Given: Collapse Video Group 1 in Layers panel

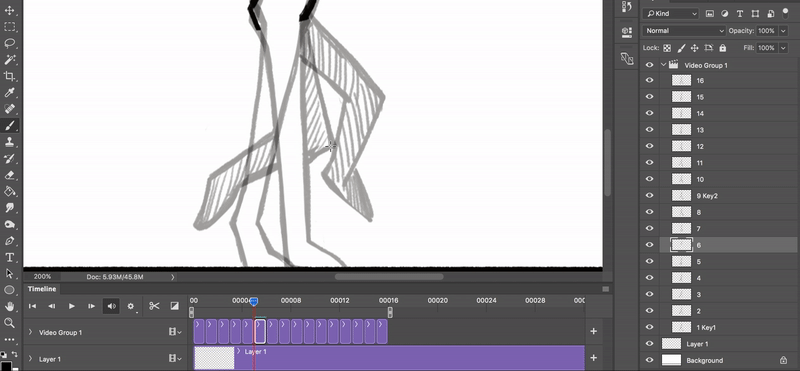Looking at the screenshot, I should click(664, 65).
